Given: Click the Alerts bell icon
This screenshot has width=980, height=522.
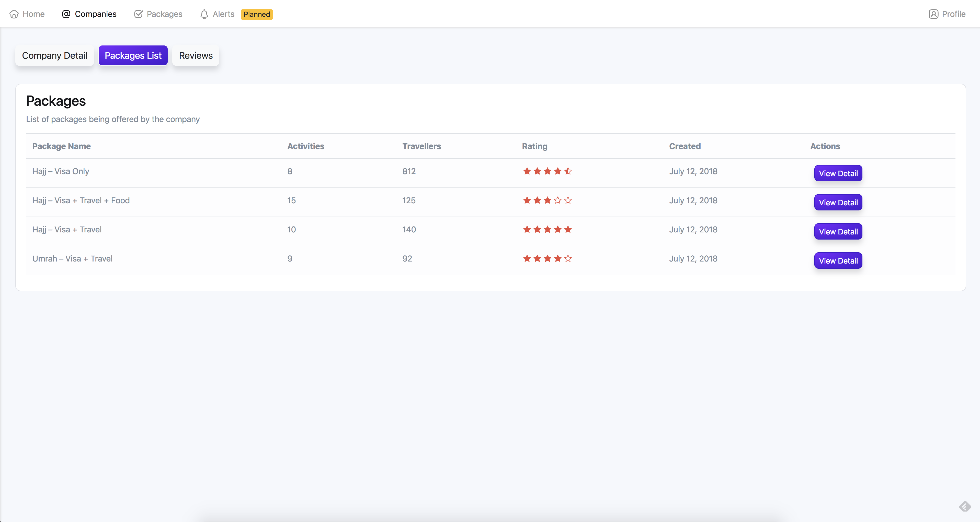Looking at the screenshot, I should pos(204,14).
